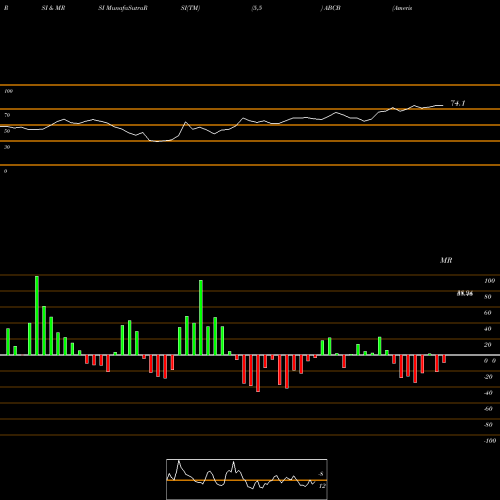Click the '12' value in mini chart
Viewport: 500px width, 500px height.
[x=322, y=486]
